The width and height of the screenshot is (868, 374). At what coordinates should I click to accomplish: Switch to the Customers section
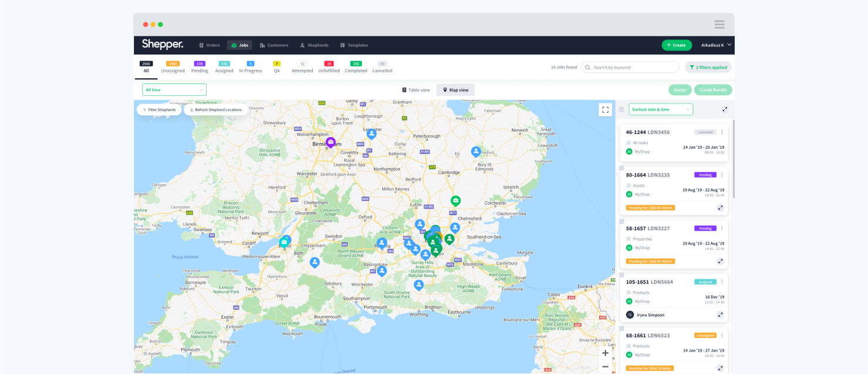tap(275, 45)
